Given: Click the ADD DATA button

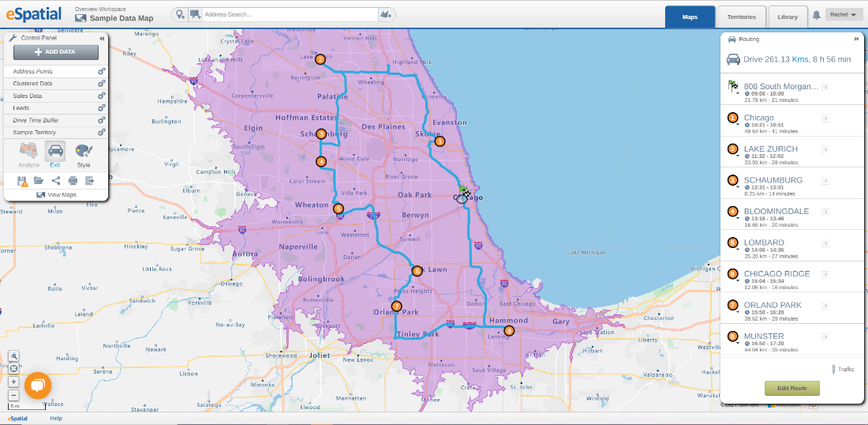Looking at the screenshot, I should [56, 52].
